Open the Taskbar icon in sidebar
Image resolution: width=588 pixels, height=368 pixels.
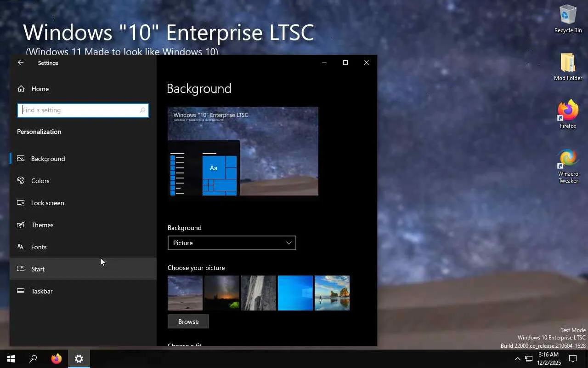(21, 291)
